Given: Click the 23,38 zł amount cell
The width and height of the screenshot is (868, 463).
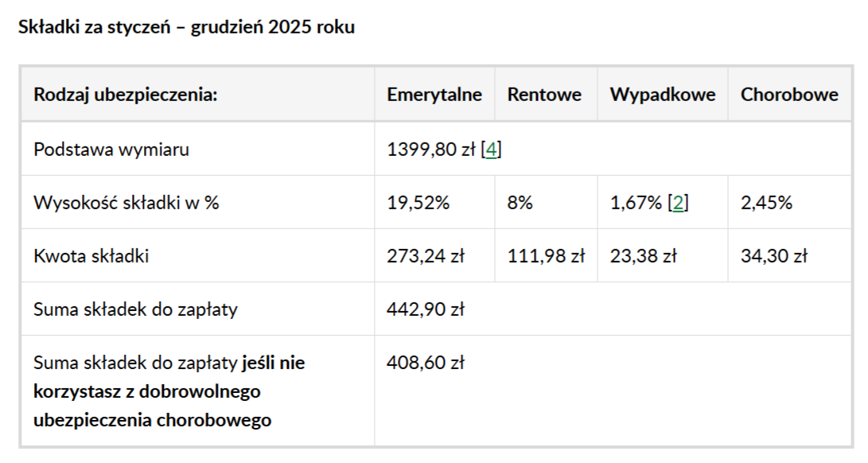Looking at the screenshot, I should tap(643, 255).
